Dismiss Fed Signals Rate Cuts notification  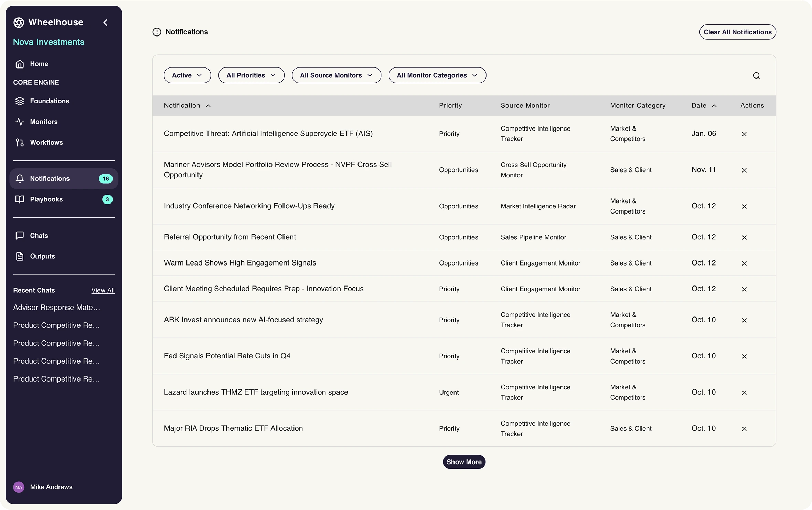pyautogui.click(x=744, y=356)
